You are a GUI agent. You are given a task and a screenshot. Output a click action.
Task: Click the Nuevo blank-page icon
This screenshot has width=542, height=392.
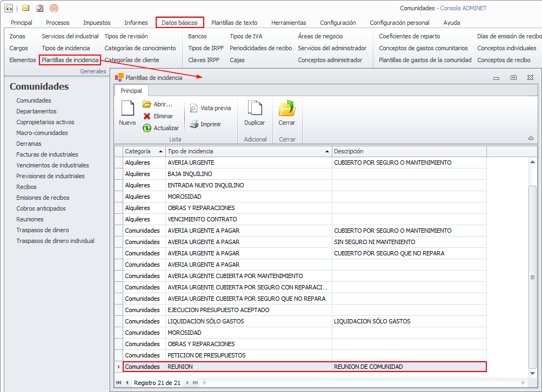127,109
